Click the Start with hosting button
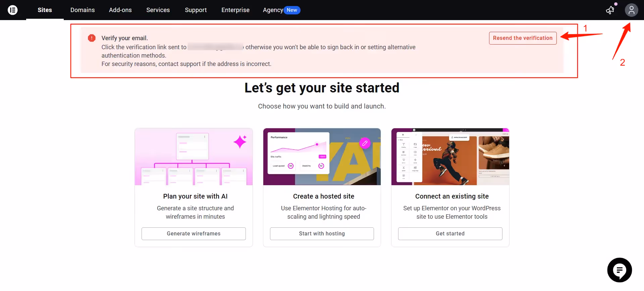The width and height of the screenshot is (644, 291). click(322, 234)
